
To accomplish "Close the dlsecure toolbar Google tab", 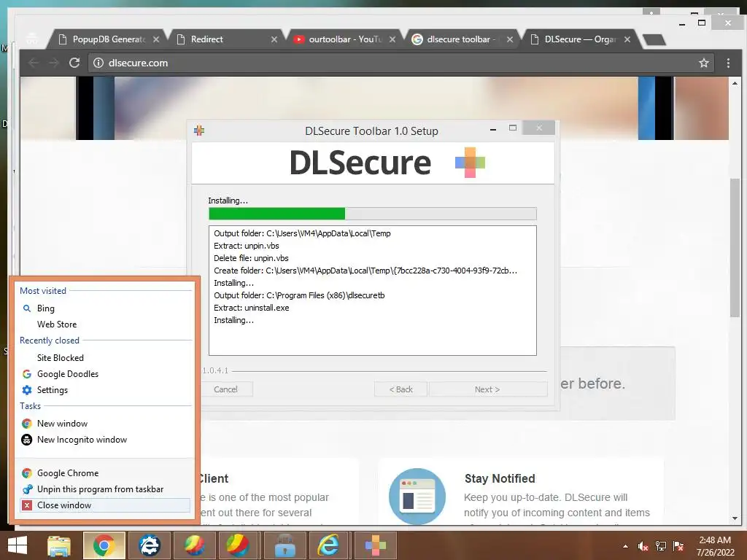I will [510, 39].
